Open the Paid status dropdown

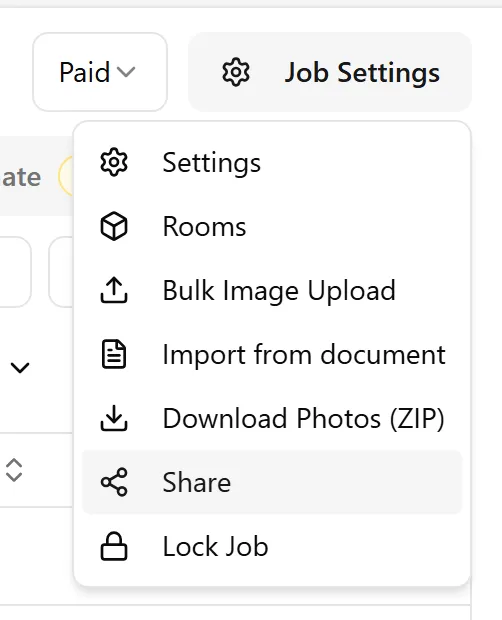tap(100, 72)
